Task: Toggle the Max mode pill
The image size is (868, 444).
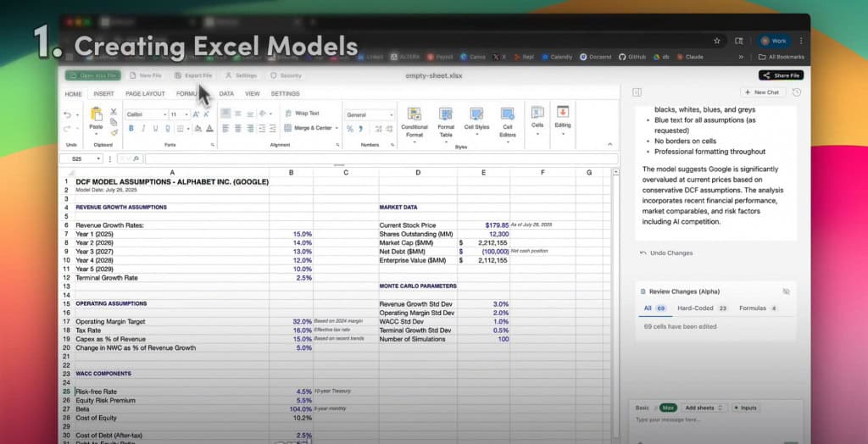Action: click(x=668, y=408)
